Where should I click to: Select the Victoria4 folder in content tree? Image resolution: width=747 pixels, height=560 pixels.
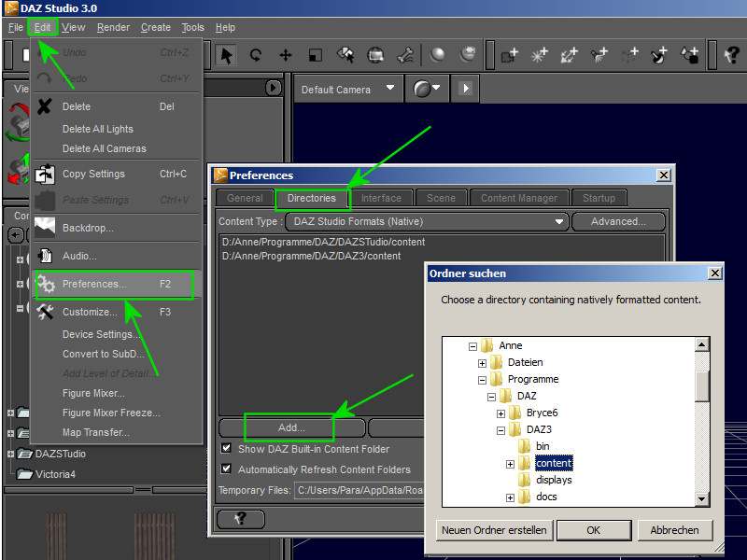pos(55,474)
